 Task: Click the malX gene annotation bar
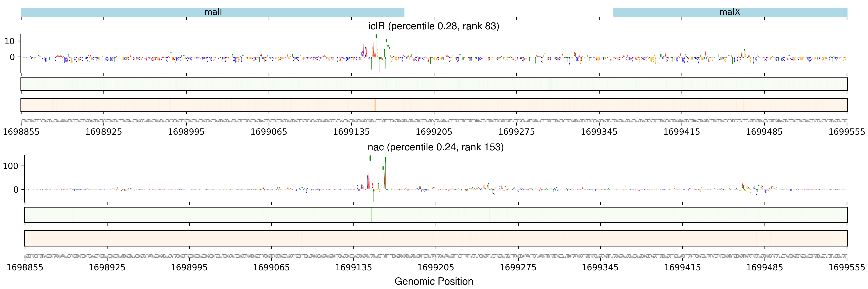pos(730,12)
